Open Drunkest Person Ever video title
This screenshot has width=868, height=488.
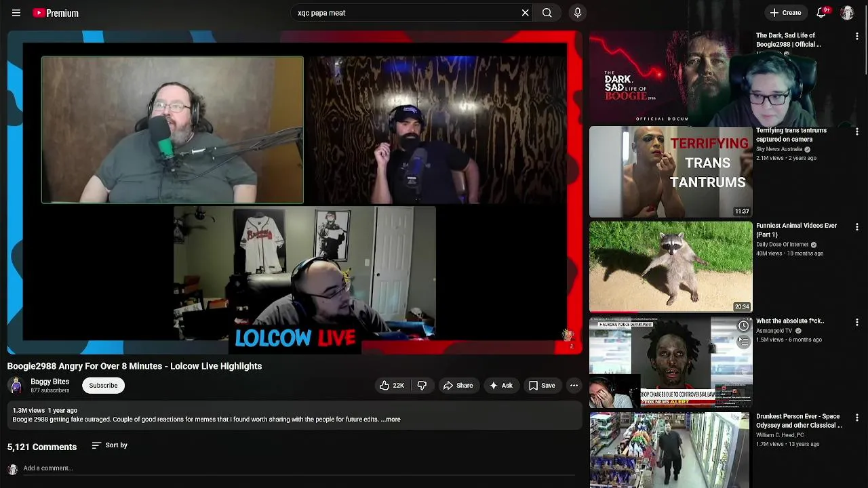point(799,421)
